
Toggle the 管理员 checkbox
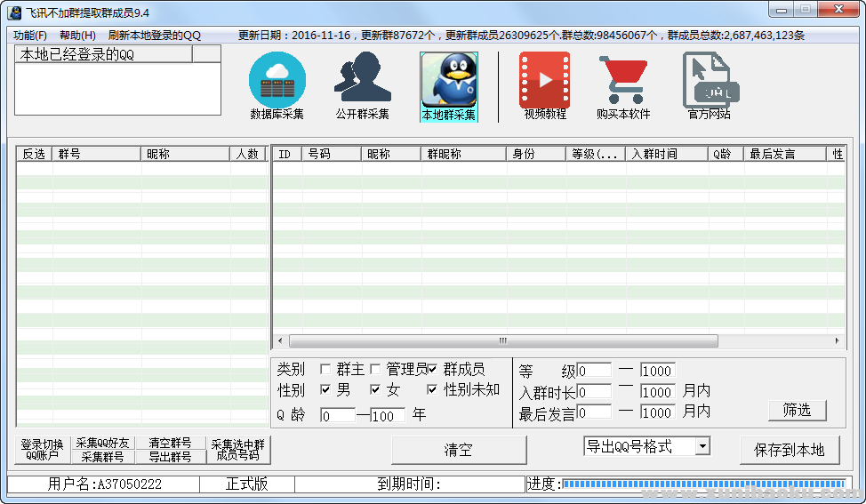pyautogui.click(x=375, y=369)
